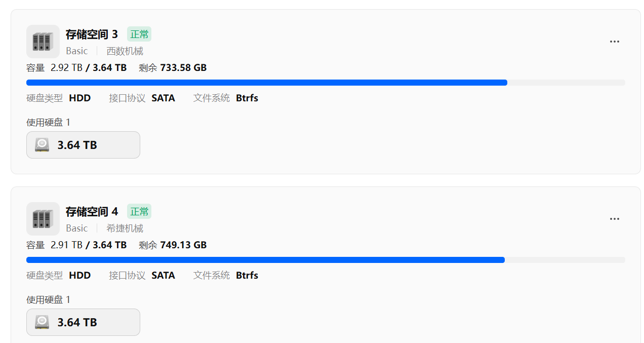Click the 西数机械 label
Screen dimensions: 644x343
point(125,51)
